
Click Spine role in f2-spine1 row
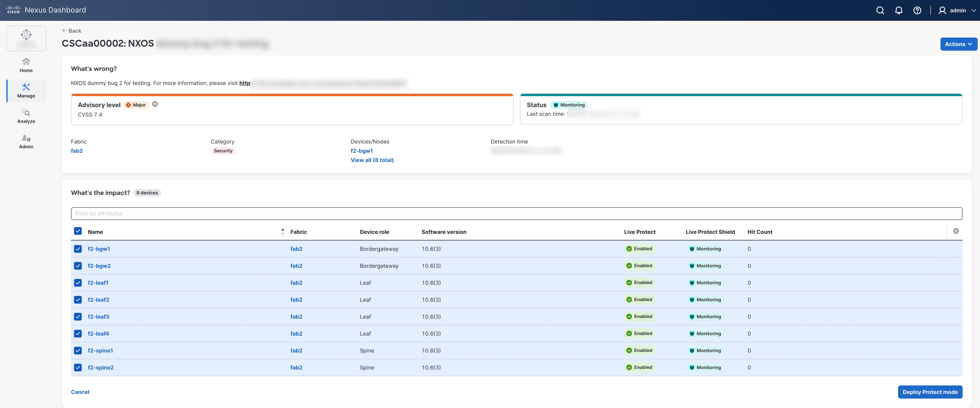[x=367, y=351]
